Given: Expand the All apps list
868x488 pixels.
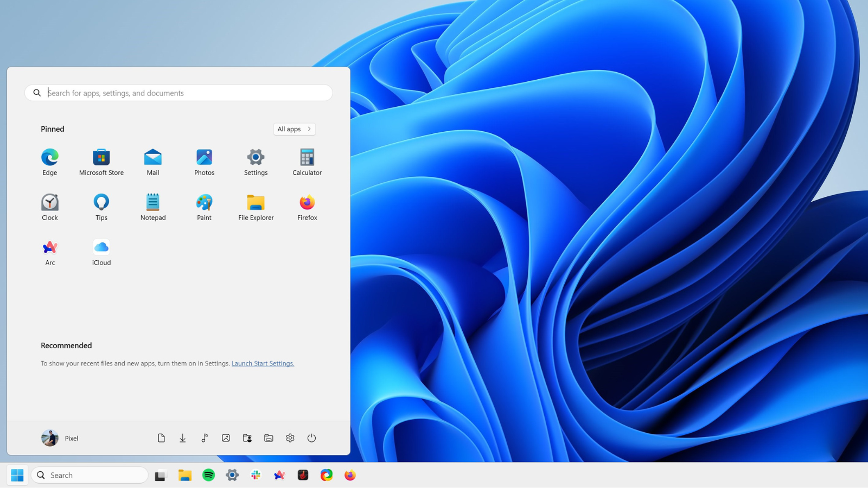Looking at the screenshot, I should tap(294, 129).
